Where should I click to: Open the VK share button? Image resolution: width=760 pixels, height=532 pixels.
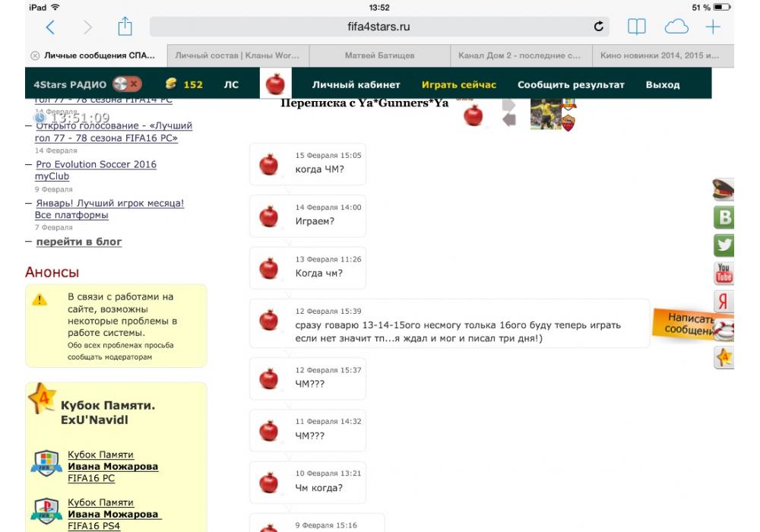point(724,217)
